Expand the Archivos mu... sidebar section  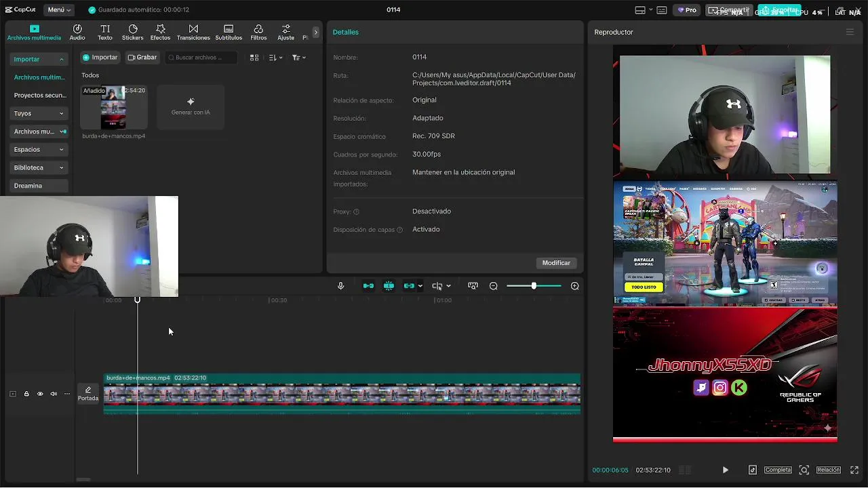39,131
